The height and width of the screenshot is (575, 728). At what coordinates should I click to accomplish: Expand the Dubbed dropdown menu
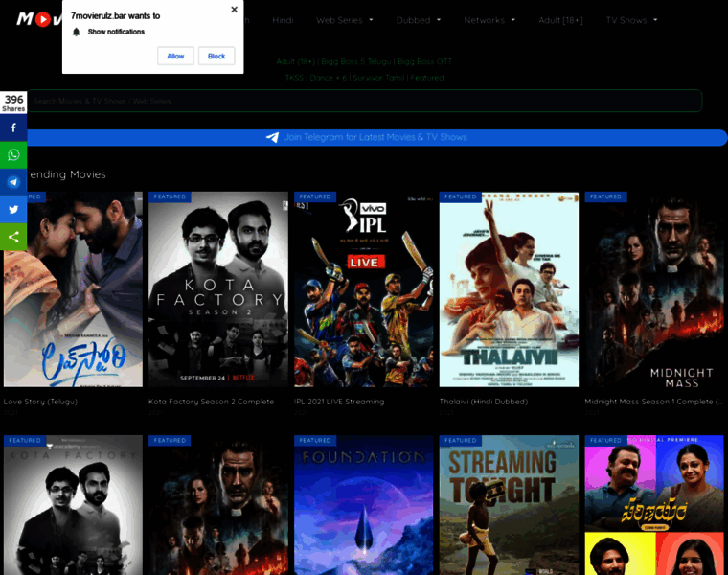(x=419, y=20)
